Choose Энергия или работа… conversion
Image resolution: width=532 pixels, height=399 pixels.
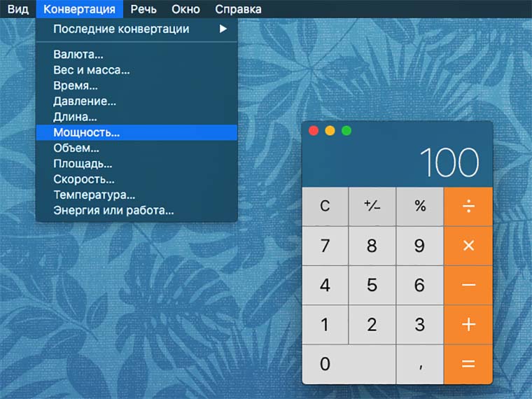coord(136,211)
